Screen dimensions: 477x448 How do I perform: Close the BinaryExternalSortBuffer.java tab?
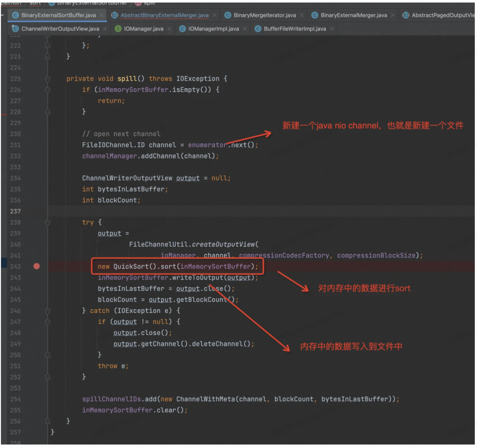(x=102, y=15)
